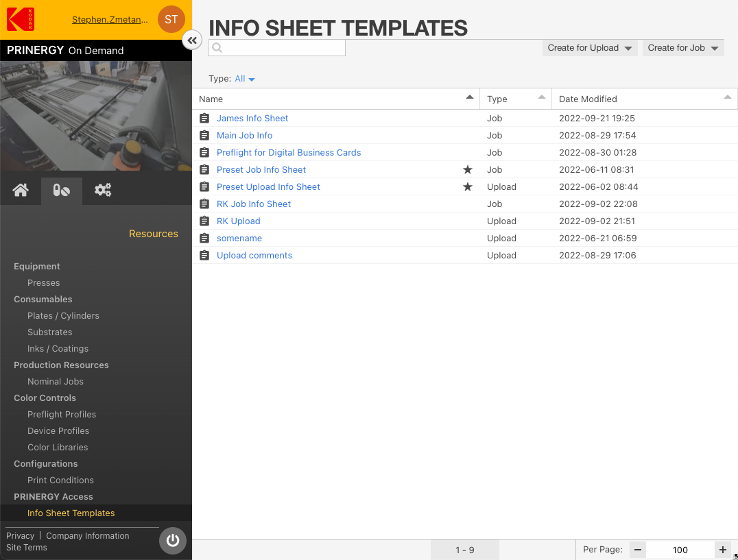The height and width of the screenshot is (560, 738).
Task: Click the home icon tab
Action: coord(21,191)
